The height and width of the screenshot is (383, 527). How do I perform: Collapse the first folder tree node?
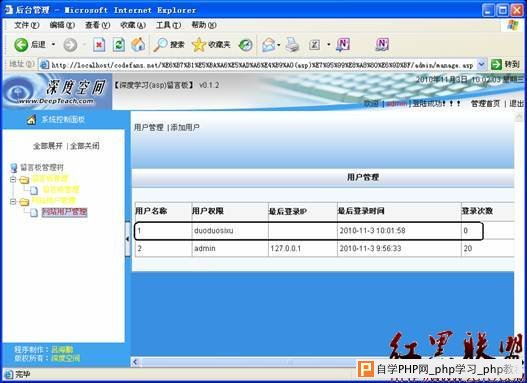pos(13,179)
